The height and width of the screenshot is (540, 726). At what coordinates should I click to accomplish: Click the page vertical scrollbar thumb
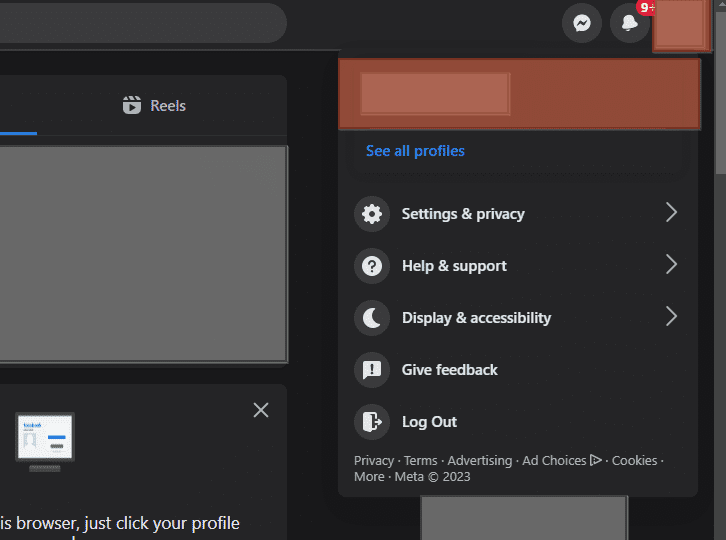(720, 93)
